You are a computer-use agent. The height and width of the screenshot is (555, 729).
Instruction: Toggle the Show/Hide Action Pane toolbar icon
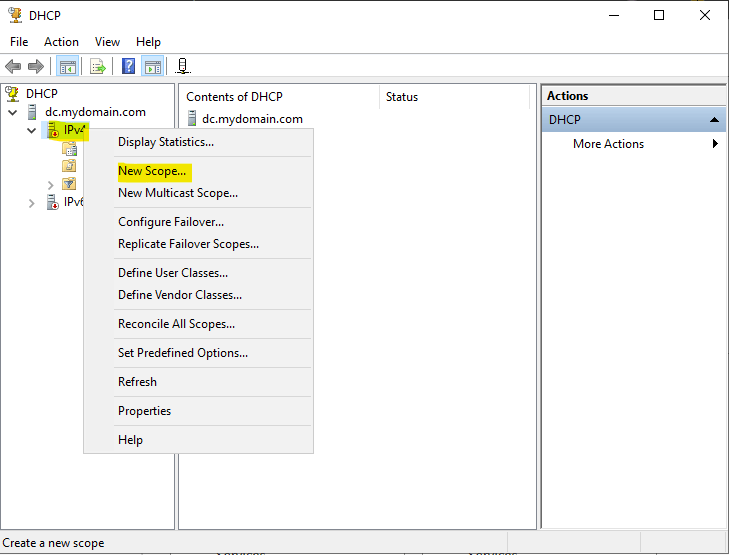tap(152, 67)
